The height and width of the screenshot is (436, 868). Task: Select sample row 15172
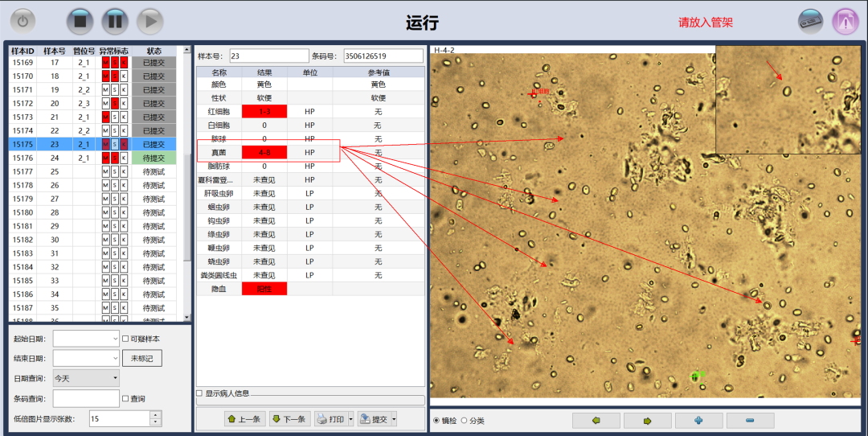(93, 103)
